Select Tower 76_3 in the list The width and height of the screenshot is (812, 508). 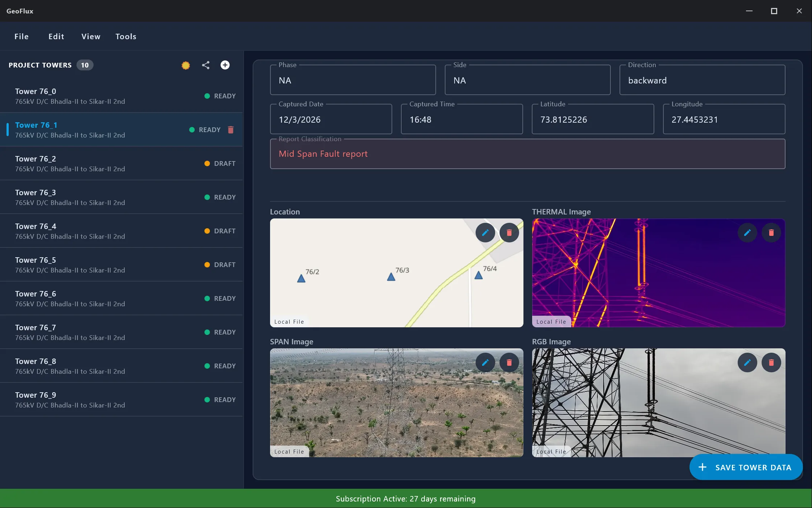coord(121,197)
